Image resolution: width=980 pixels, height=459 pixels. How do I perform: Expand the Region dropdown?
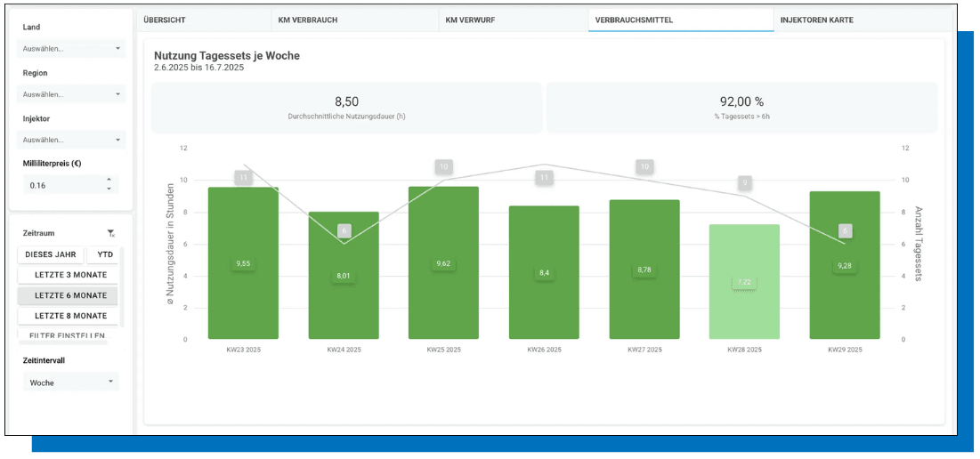click(71, 93)
